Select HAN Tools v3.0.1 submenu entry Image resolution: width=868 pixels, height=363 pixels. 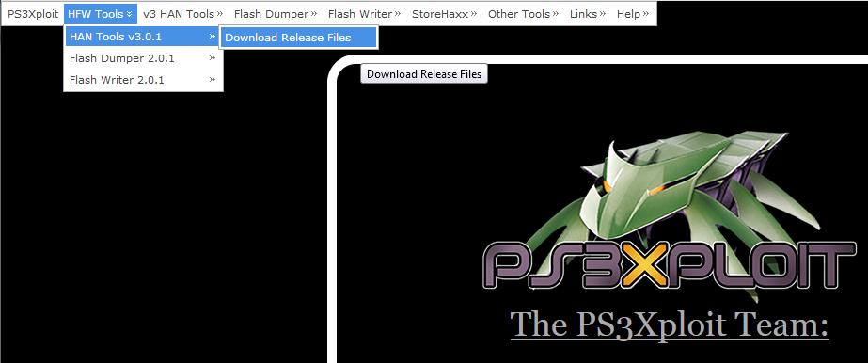click(x=143, y=37)
